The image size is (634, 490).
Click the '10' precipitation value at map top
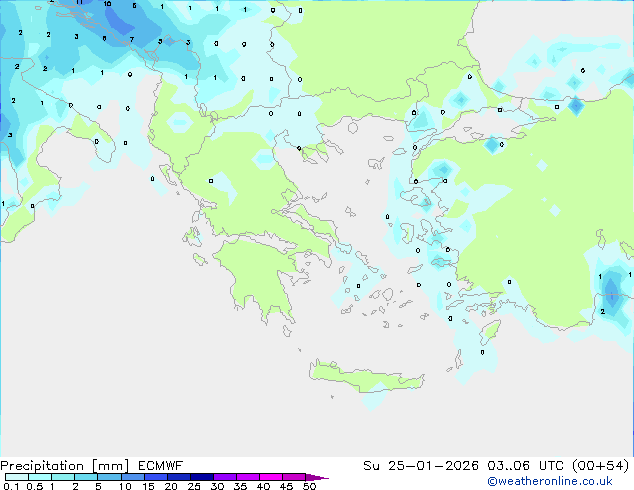tap(107, 4)
